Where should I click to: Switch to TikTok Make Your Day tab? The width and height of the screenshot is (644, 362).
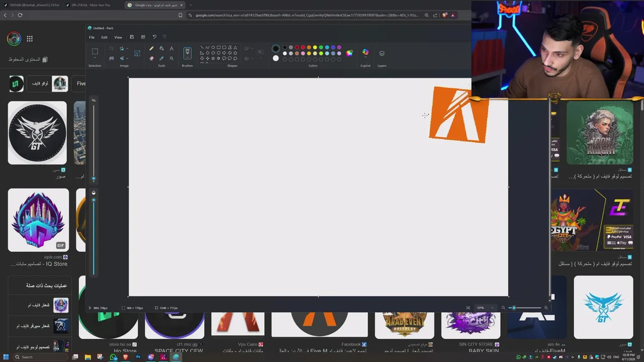tap(93, 5)
